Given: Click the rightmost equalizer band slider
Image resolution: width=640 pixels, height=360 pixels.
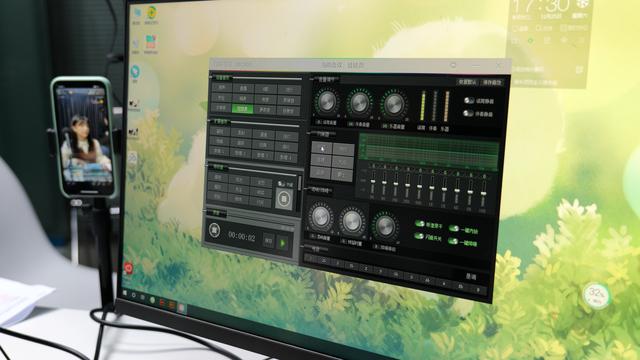Looking at the screenshot, I should (x=483, y=193).
